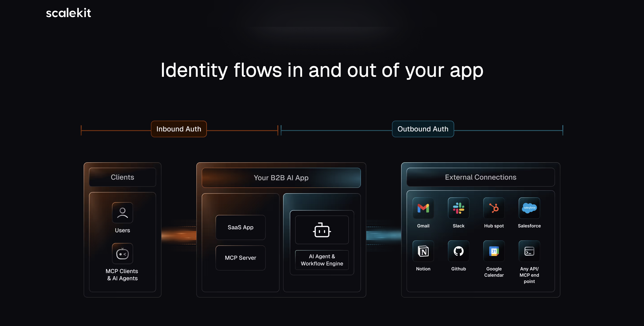The image size is (644, 326).
Task: Click the Clients header
Action: pyautogui.click(x=122, y=177)
